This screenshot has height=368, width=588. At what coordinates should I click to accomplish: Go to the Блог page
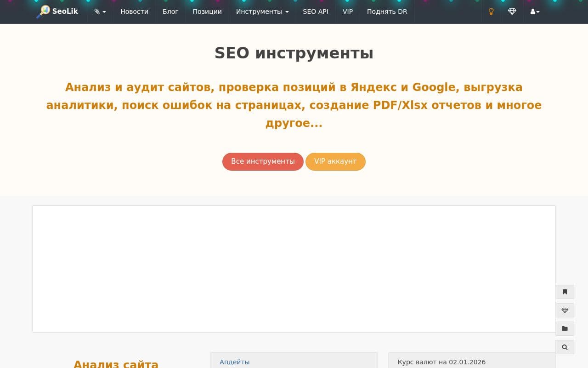click(170, 11)
